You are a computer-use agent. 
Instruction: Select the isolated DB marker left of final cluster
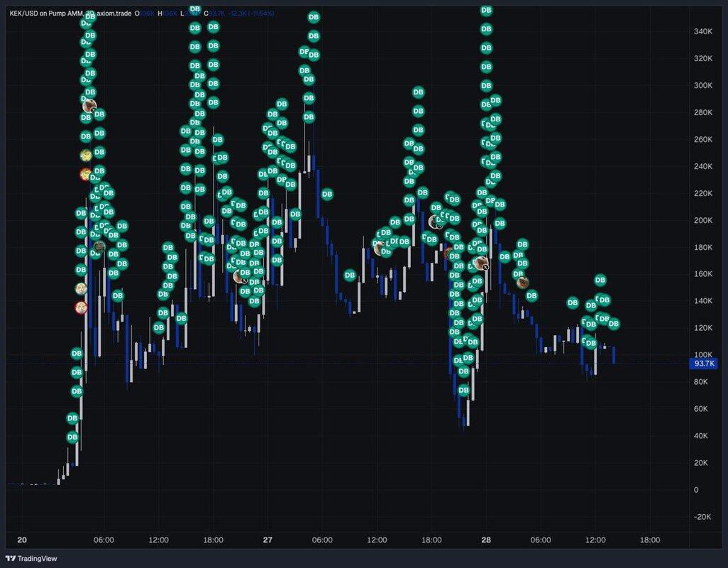pyautogui.click(x=573, y=303)
